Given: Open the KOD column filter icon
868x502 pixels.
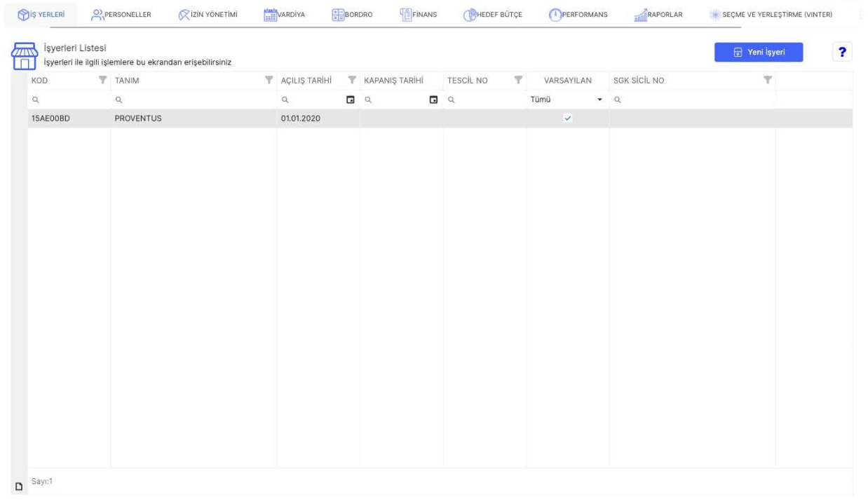Looking at the screenshot, I should (x=102, y=81).
